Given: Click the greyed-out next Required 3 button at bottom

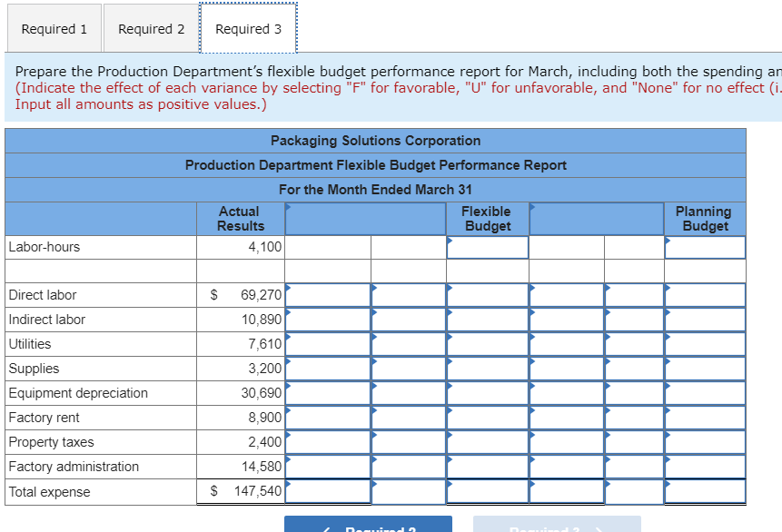Looking at the screenshot, I should [x=556, y=525].
